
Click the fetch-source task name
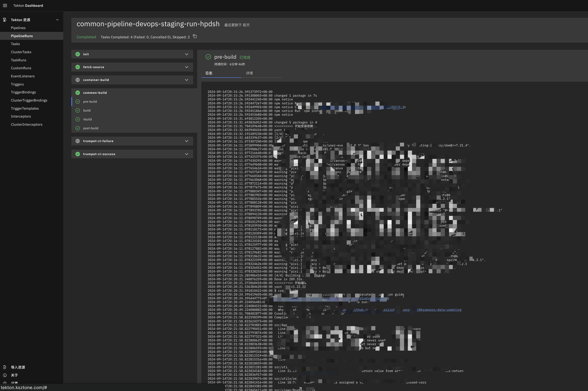coord(94,67)
